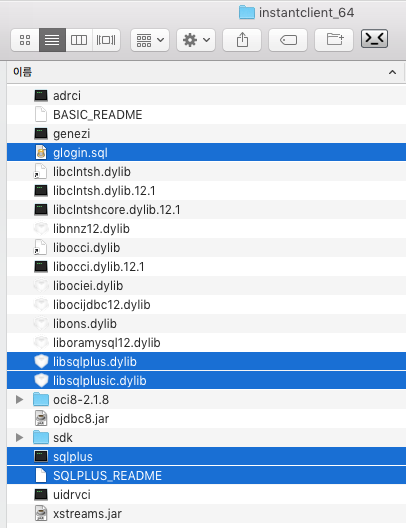Expand the sdk folder disclosure triangle
The image size is (406, 528).
click(x=20, y=438)
